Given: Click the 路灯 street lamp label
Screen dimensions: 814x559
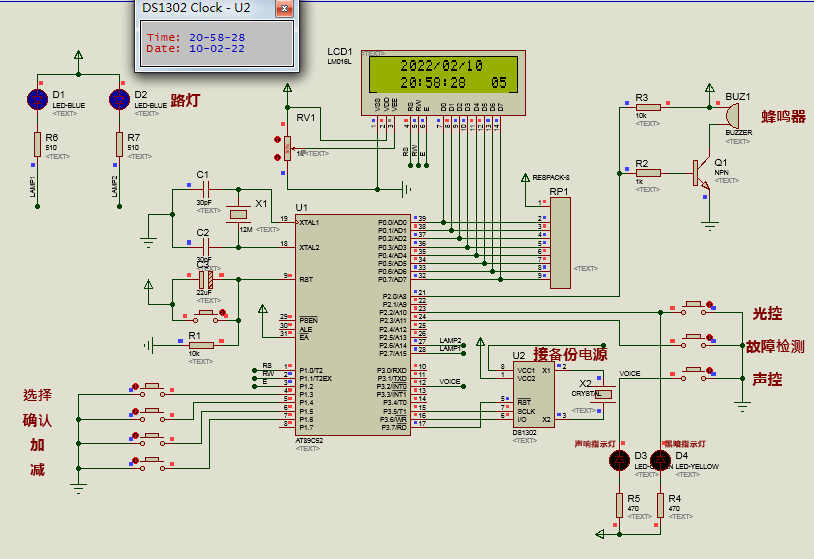Looking at the screenshot, I should 185,100.
